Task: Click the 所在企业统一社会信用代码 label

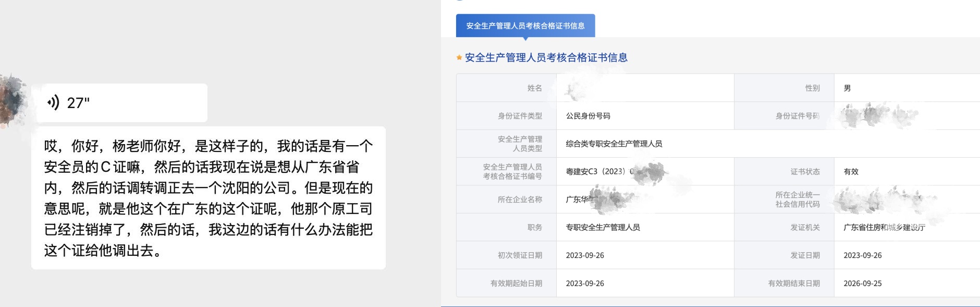Action: (x=797, y=199)
